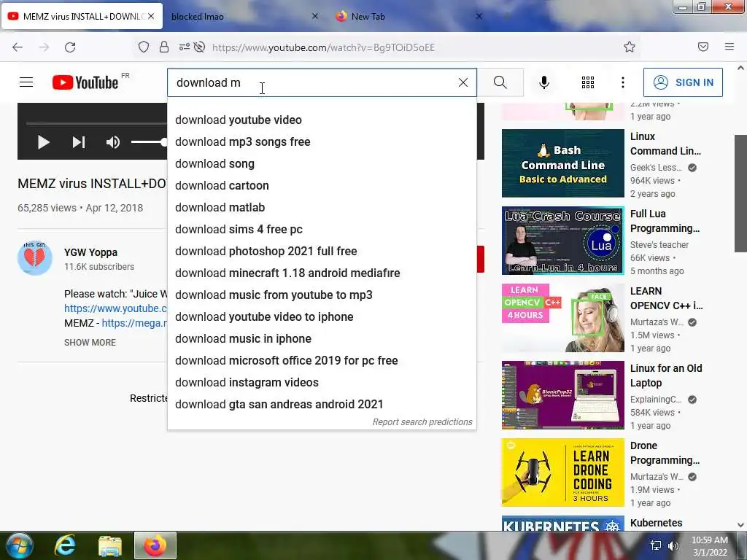This screenshot has width=747, height=560.
Task: Select suggestion download youtube video
Action: pyautogui.click(x=322, y=120)
